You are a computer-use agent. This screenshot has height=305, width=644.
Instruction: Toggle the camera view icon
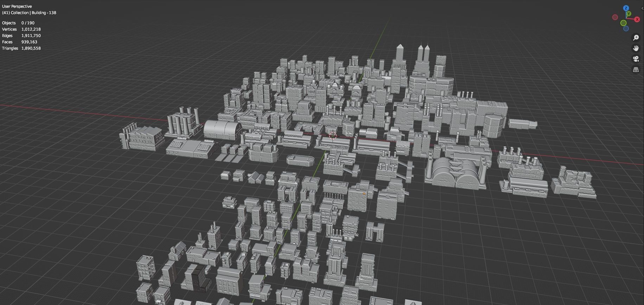(x=636, y=59)
